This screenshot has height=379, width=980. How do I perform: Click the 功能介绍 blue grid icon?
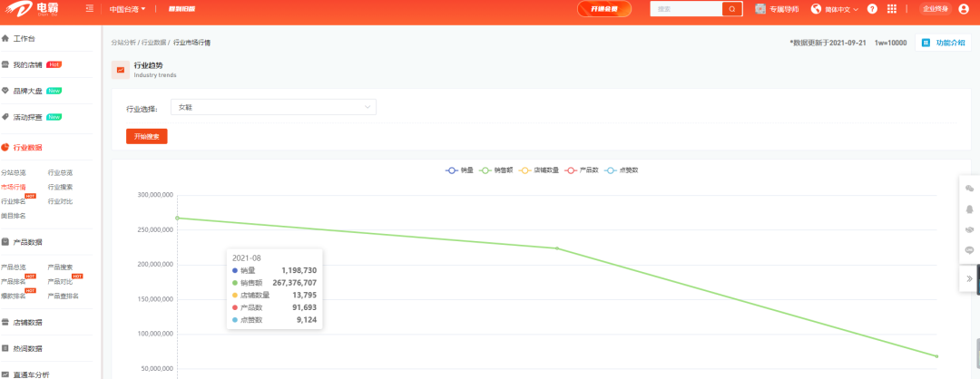(926, 43)
